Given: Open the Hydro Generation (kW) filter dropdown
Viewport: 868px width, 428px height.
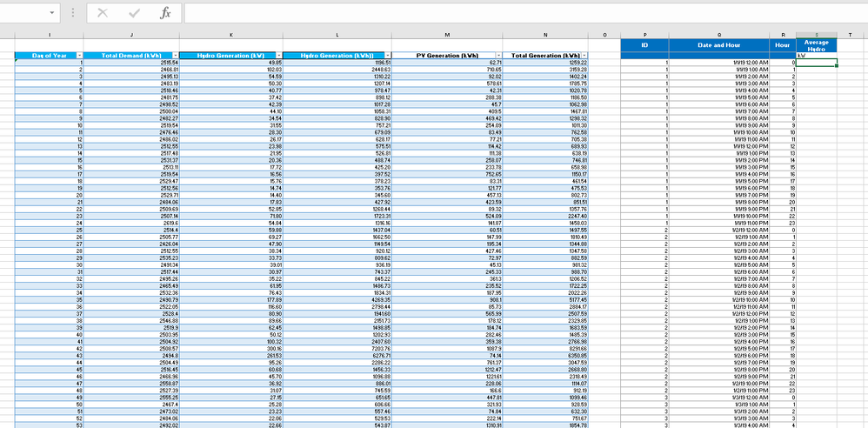Looking at the screenshot, I should [x=279, y=56].
